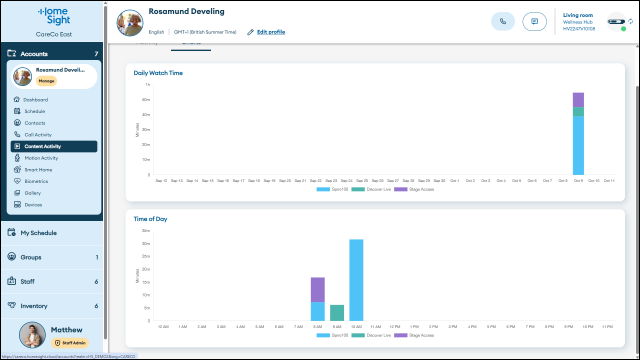Go to Motion Activity page
Viewport: 640px width, 360px height.
pos(54,158)
